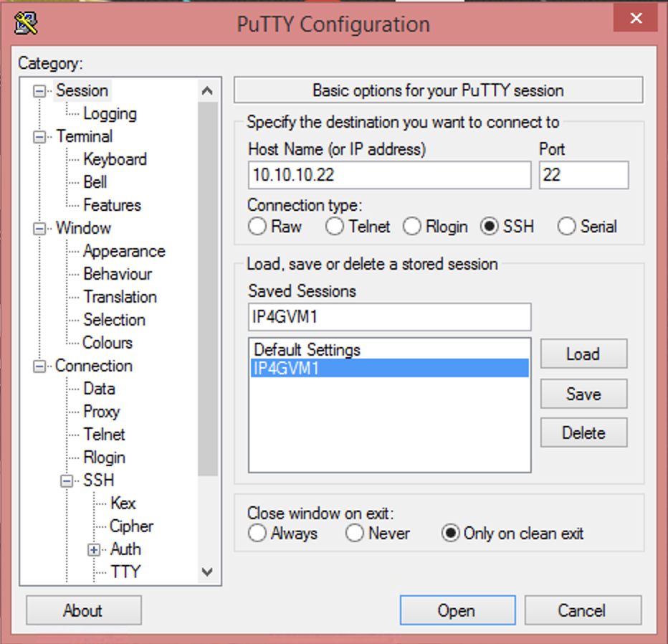This screenshot has height=644, width=668.
Task: Open the Selection category
Action: pos(114,320)
